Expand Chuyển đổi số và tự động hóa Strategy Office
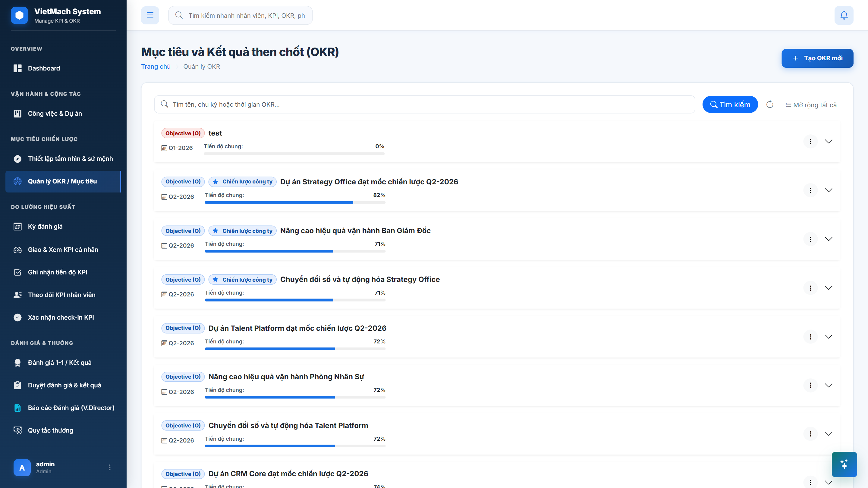This screenshot has width=868, height=488. coord(829,288)
